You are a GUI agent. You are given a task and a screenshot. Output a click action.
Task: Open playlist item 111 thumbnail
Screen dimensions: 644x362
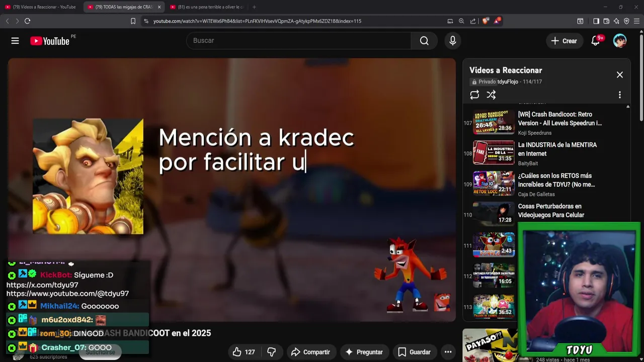tap(494, 245)
